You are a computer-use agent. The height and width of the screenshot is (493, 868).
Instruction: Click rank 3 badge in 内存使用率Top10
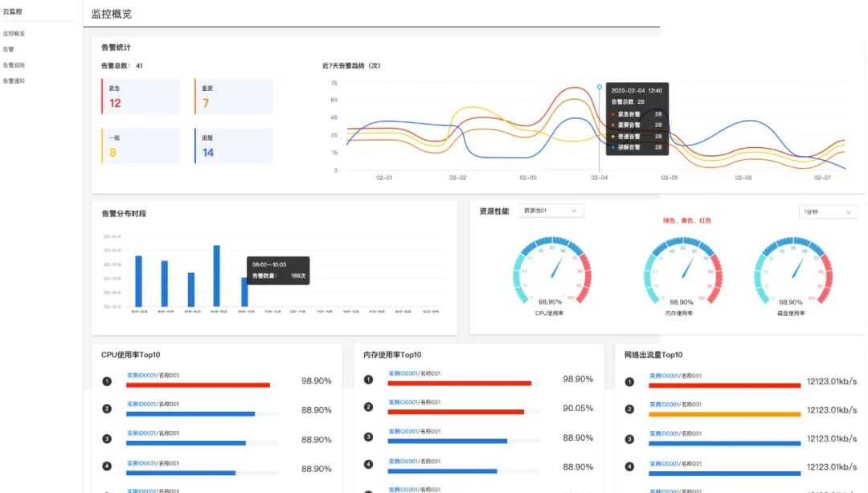point(368,437)
